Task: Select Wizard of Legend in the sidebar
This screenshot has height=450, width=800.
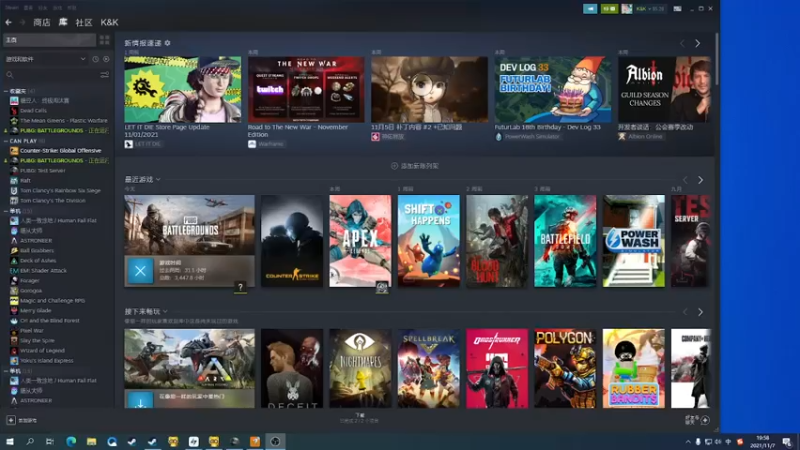Action: click(42, 351)
